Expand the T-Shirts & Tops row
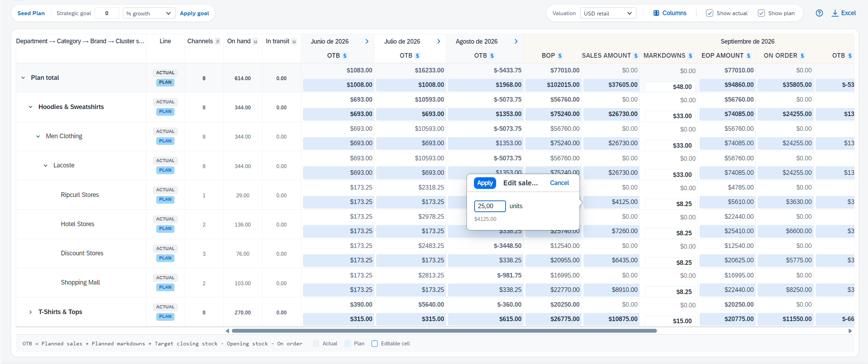 pos(31,312)
